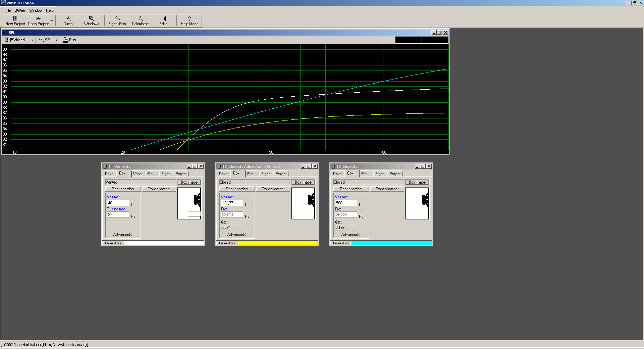Activate the Cursor tool
Viewport: 644px width, 349px height.
[68, 19]
